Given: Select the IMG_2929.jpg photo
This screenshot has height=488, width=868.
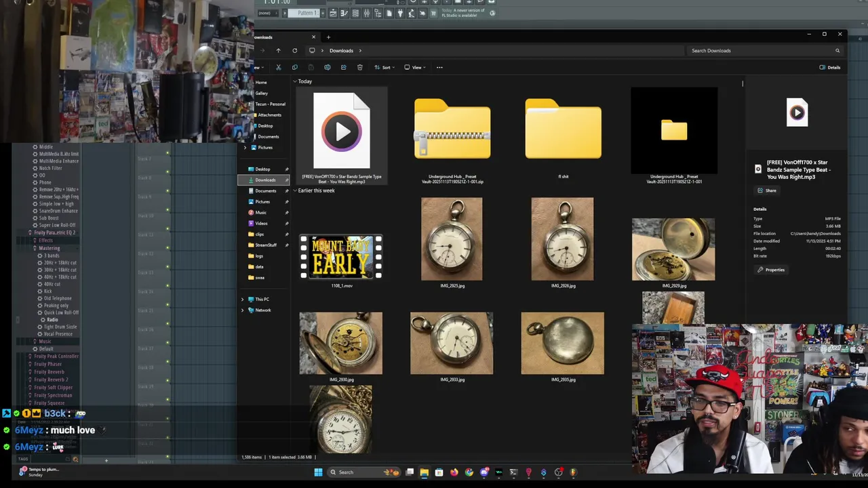Looking at the screenshot, I should coord(673,249).
